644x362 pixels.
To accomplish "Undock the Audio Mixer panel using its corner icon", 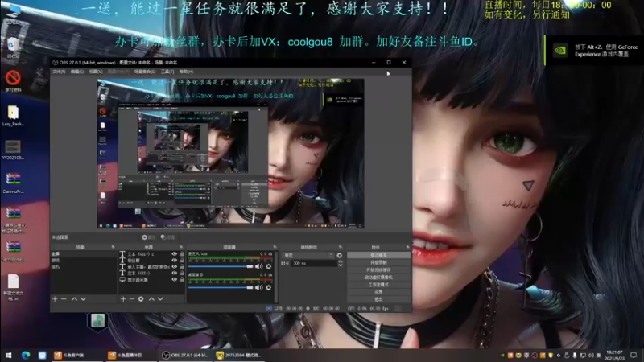I will point(275,247).
